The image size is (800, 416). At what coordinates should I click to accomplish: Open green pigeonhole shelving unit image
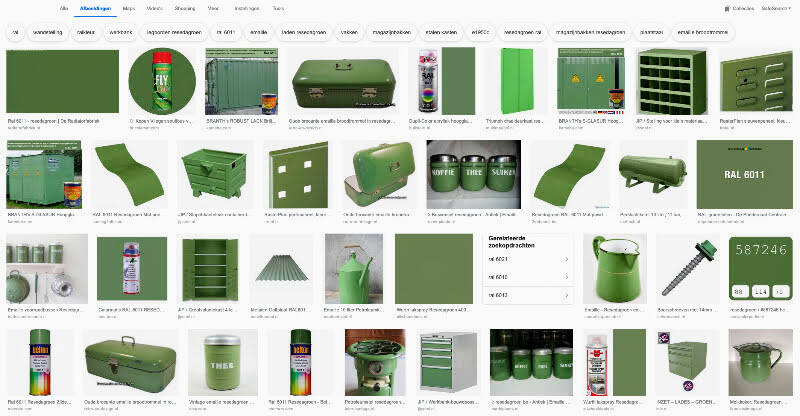click(672, 81)
